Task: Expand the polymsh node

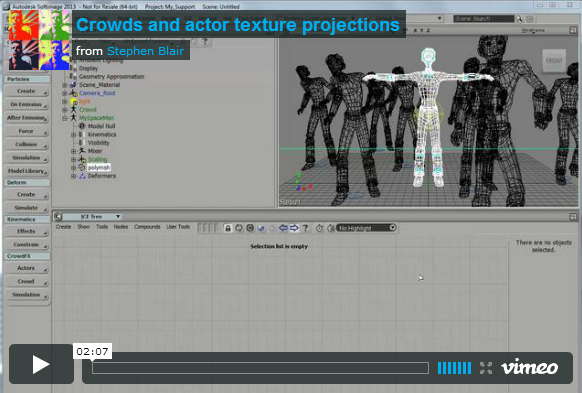Action: pos(73,168)
